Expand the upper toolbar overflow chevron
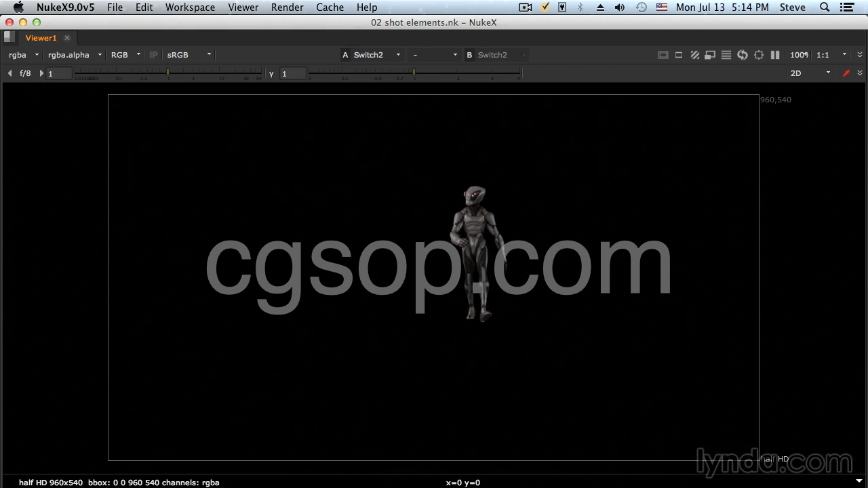Viewport: 868px width, 488px height. (x=860, y=55)
